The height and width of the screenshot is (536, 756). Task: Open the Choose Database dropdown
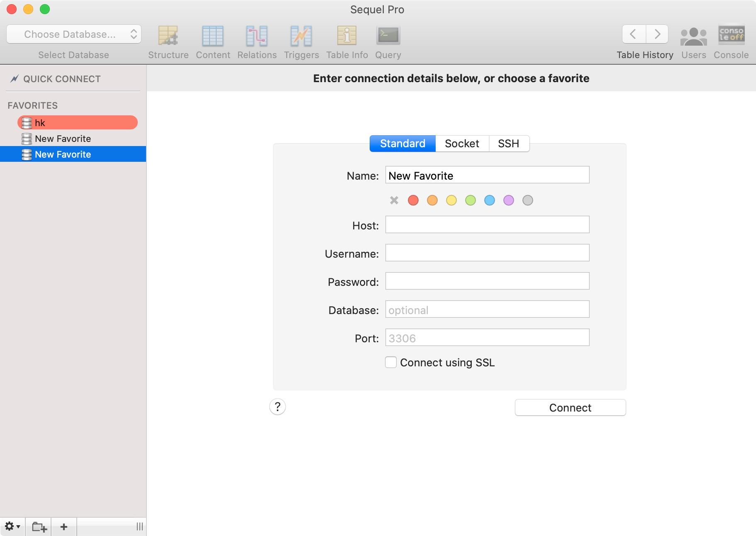click(x=74, y=34)
